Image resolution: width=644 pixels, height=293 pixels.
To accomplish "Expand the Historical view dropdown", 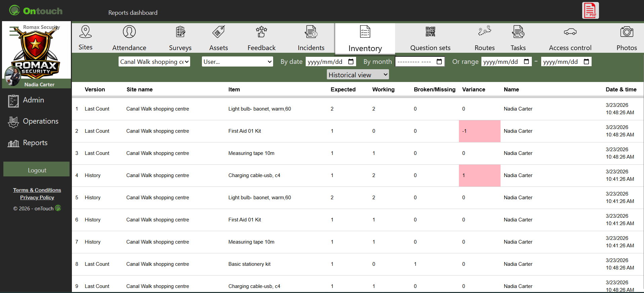I will coord(357,75).
